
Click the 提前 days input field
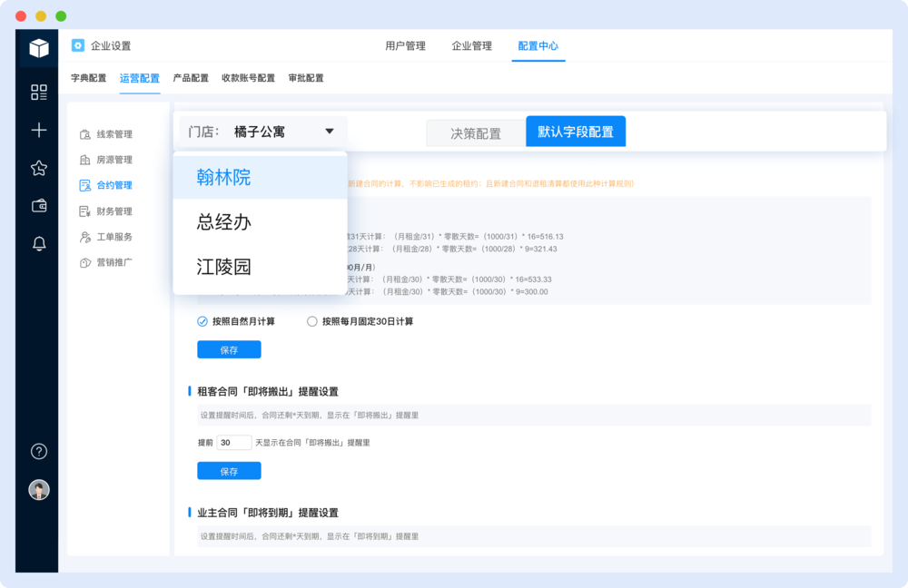tap(234, 443)
